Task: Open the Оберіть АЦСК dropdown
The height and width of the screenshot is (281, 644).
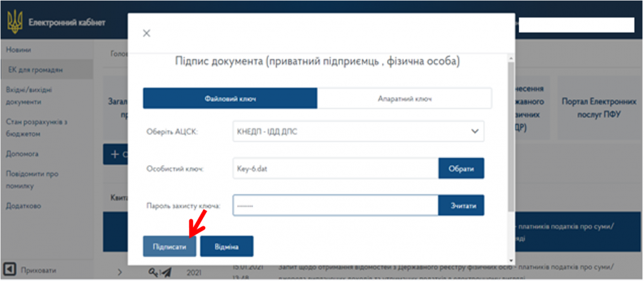Action: pyautogui.click(x=358, y=131)
